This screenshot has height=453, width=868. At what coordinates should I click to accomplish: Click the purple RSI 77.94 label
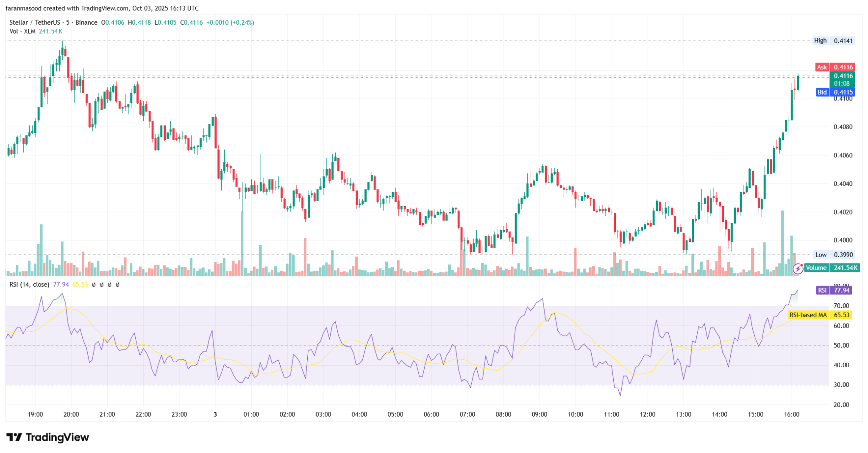[x=834, y=290]
